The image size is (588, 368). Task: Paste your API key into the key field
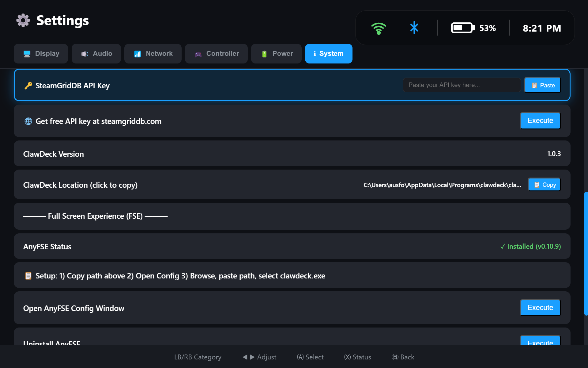pyautogui.click(x=462, y=85)
